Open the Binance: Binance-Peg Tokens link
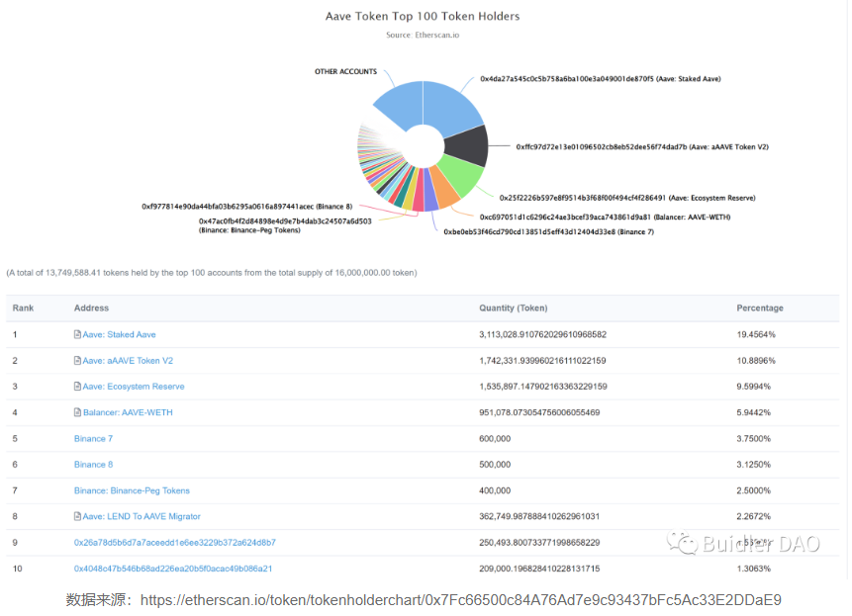 tap(132, 490)
